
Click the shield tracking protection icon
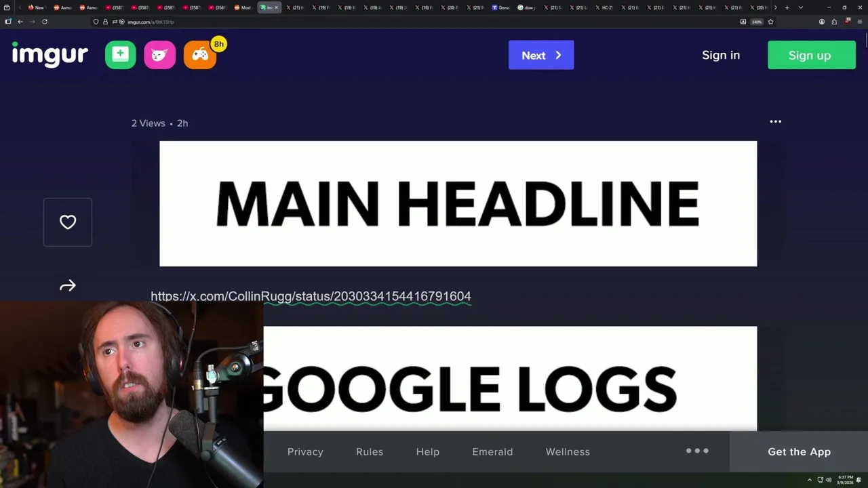point(96,22)
